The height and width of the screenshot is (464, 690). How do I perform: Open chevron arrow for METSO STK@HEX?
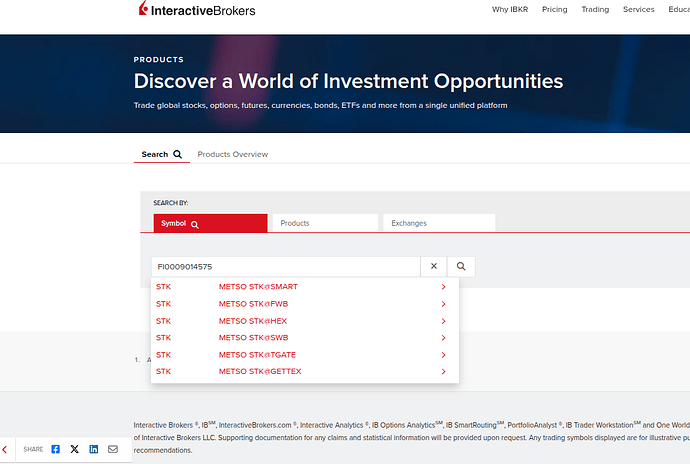click(444, 321)
